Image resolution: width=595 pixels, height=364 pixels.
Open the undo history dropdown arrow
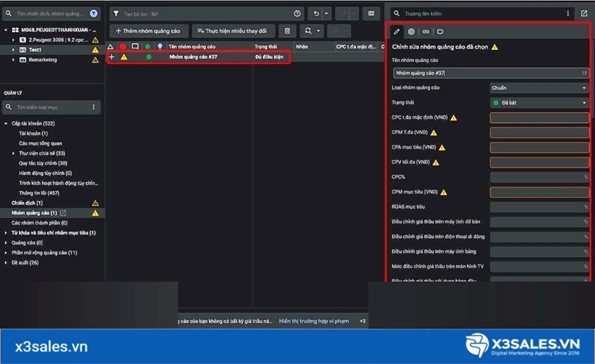click(326, 14)
